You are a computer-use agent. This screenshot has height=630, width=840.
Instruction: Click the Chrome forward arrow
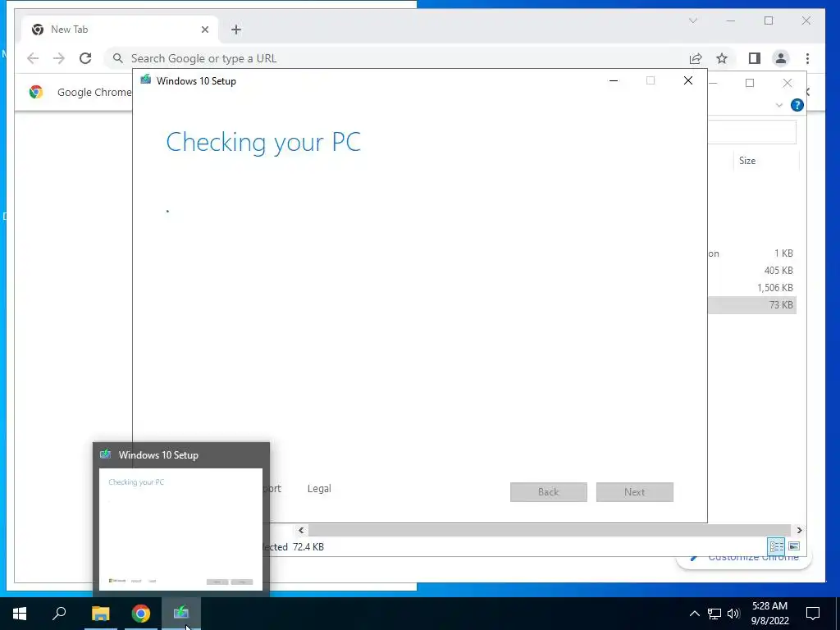point(59,58)
